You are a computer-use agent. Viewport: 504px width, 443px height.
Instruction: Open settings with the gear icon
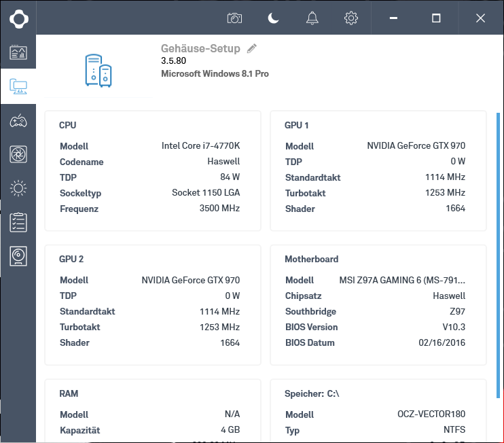click(x=351, y=18)
